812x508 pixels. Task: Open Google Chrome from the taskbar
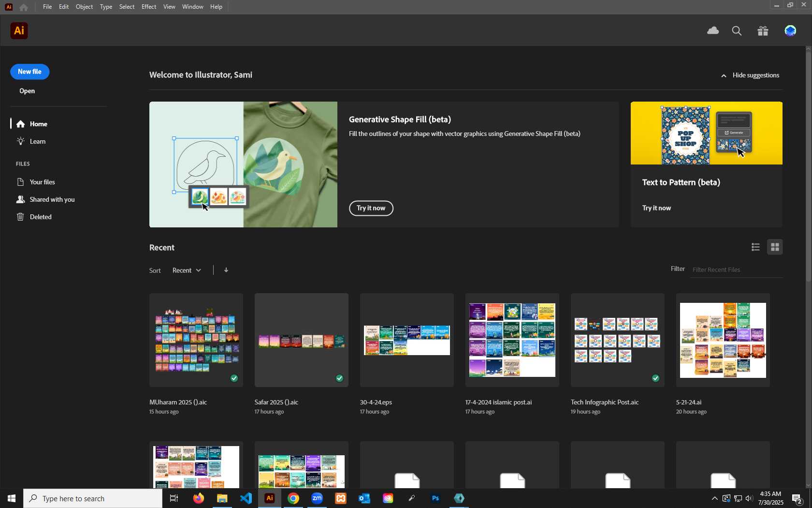293,498
